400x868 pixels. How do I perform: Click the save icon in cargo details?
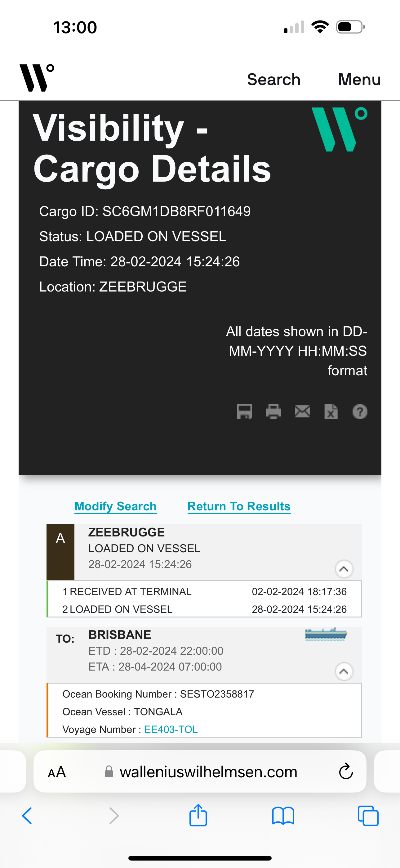pos(244,411)
